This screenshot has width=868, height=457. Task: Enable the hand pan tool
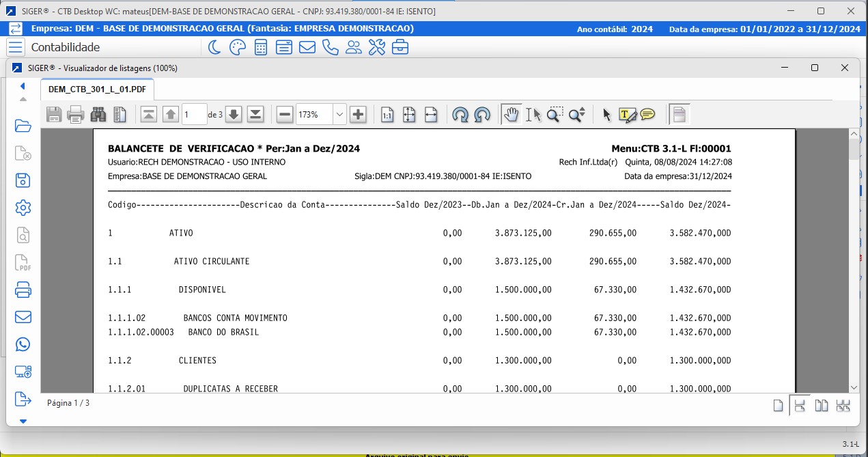coord(510,115)
